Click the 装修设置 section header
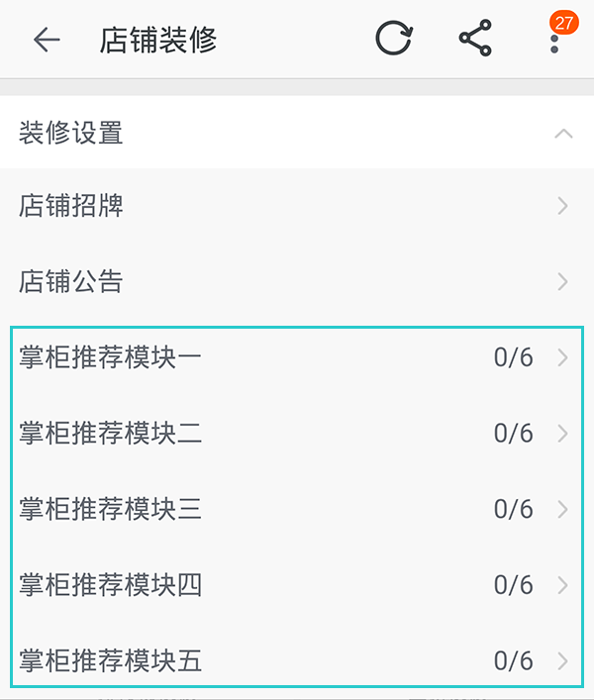The image size is (594, 700). pos(71,133)
